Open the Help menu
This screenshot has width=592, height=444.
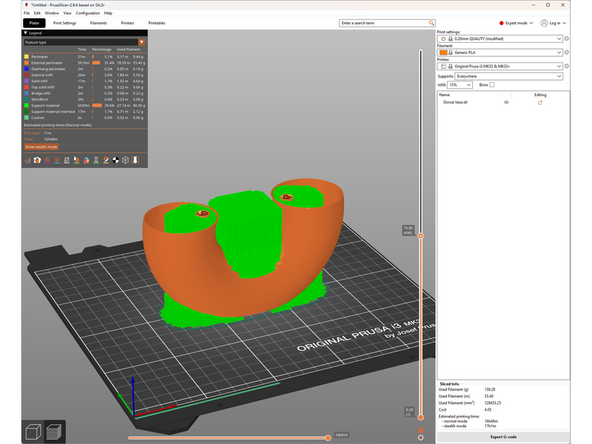108,13
